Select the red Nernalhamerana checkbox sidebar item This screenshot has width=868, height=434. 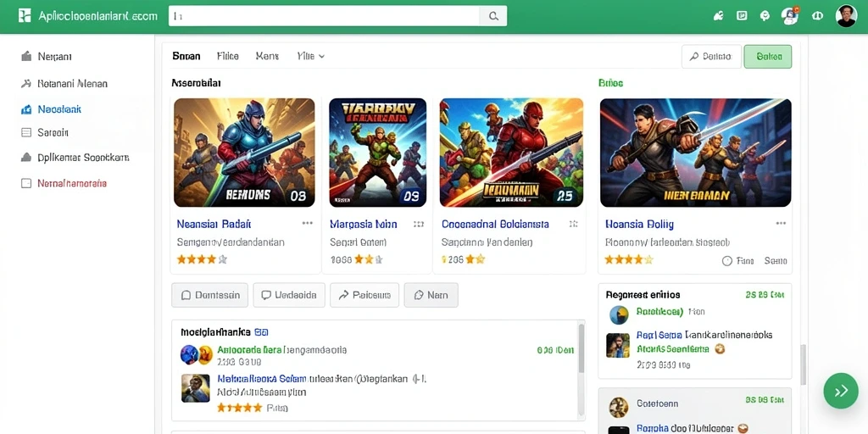[x=64, y=183]
